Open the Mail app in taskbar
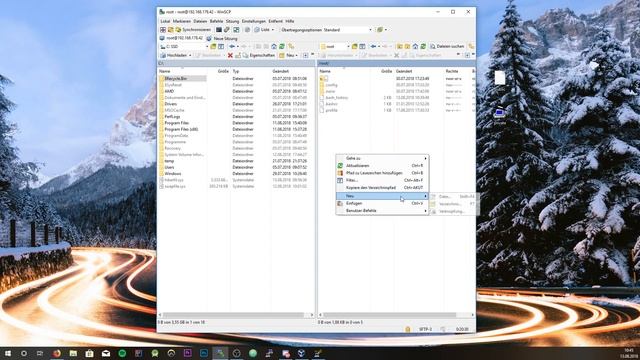Viewport: 640px width, 360px height. pyautogui.click(x=106, y=353)
